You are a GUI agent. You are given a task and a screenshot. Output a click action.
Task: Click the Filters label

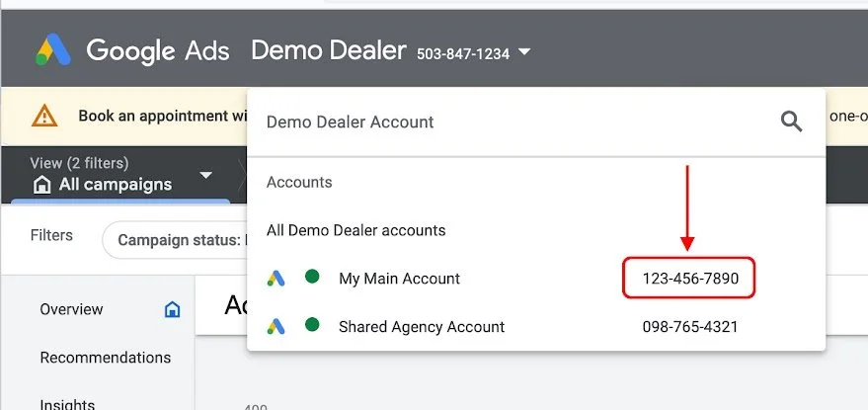click(51, 235)
